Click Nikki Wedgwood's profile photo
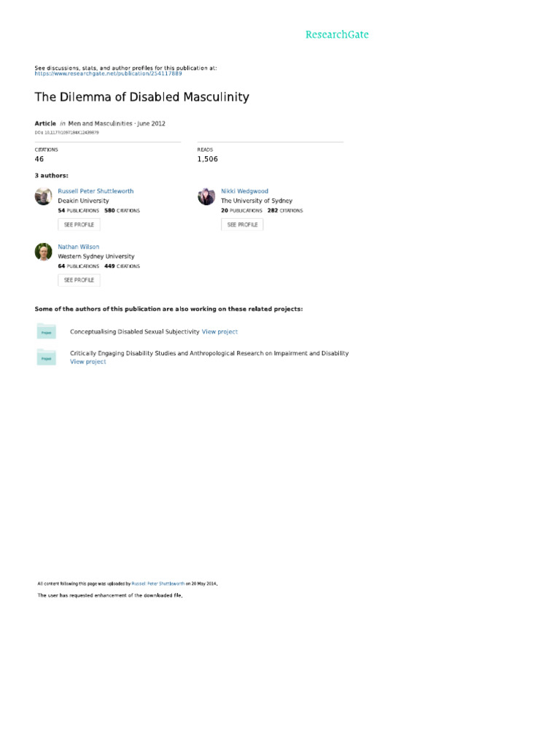Viewport: 560px width, 747px height. click(x=206, y=196)
